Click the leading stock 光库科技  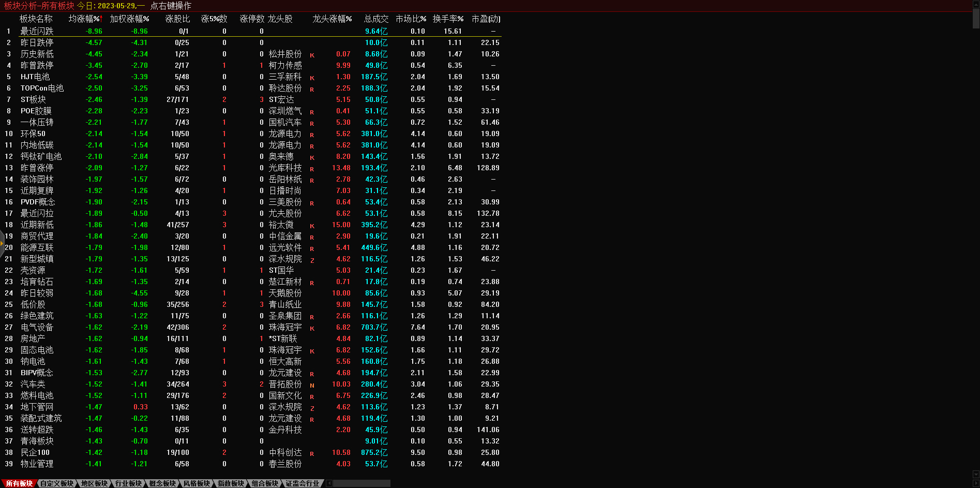[285, 168]
